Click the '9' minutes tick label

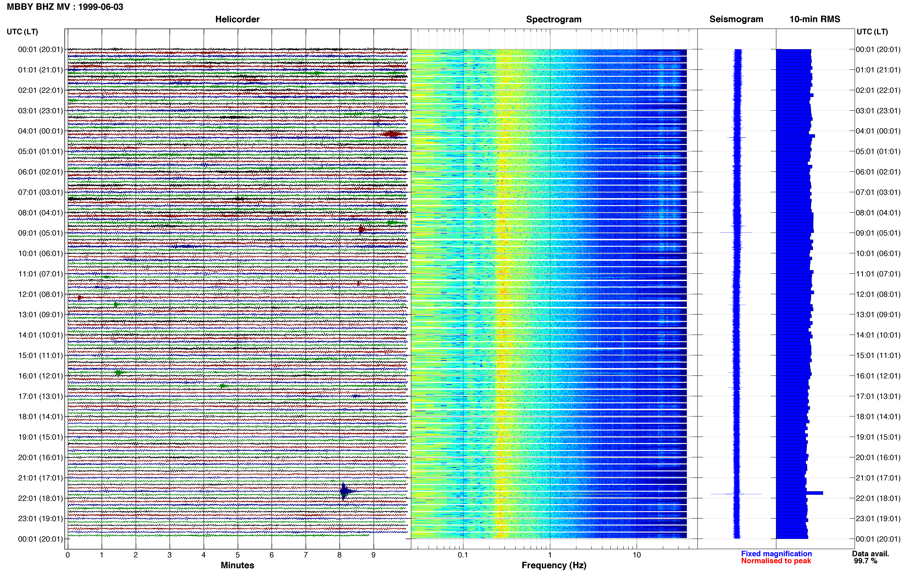tap(373, 555)
